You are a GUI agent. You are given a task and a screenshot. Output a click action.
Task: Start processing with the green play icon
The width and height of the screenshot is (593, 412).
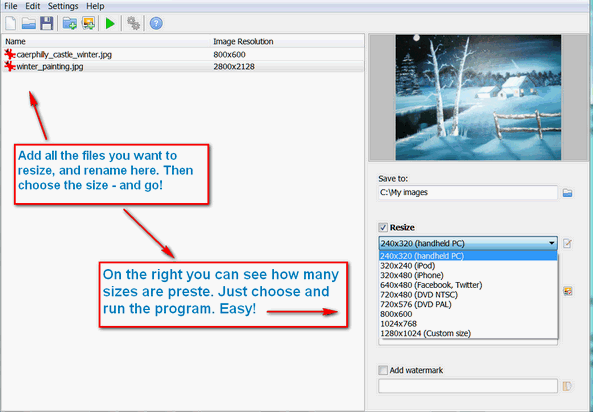(110, 24)
